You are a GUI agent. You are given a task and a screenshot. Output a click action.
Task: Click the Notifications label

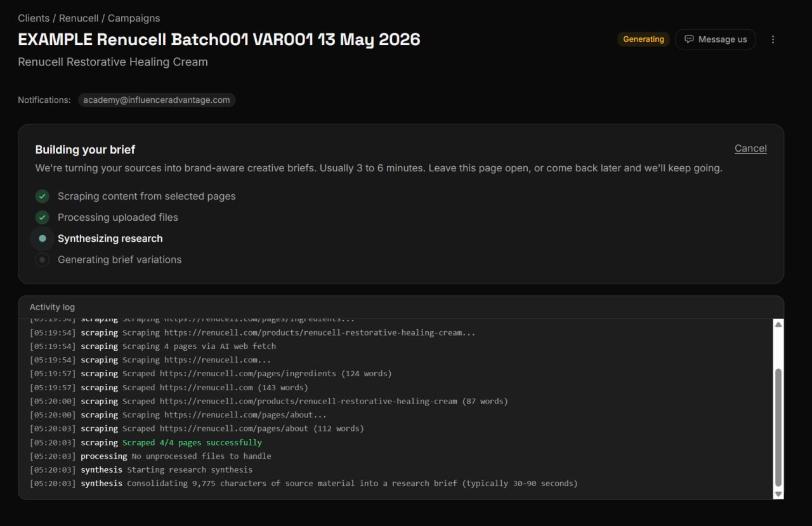(x=44, y=100)
